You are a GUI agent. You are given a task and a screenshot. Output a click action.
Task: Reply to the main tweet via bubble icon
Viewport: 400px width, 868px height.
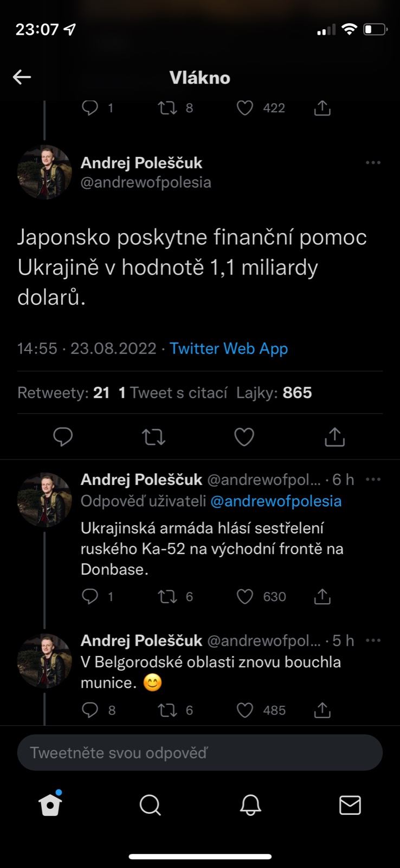coord(63,437)
